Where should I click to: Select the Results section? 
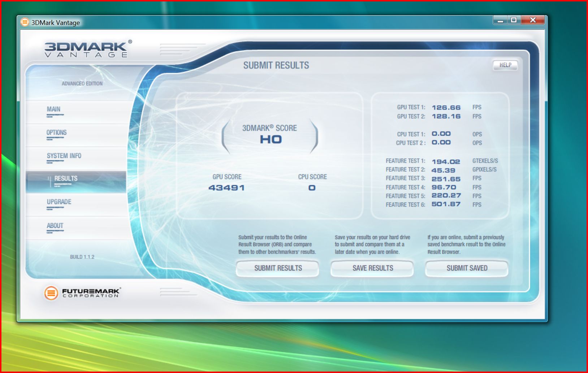coord(76,182)
